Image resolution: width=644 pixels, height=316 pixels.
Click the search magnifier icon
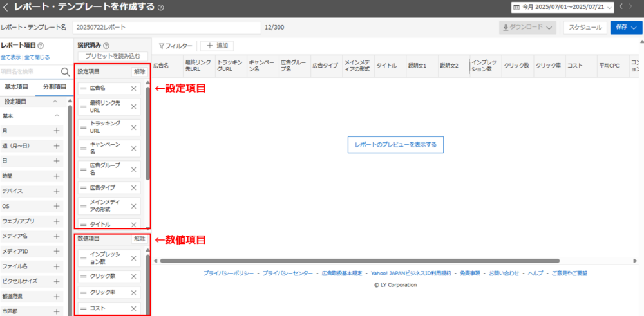pyautogui.click(x=65, y=72)
